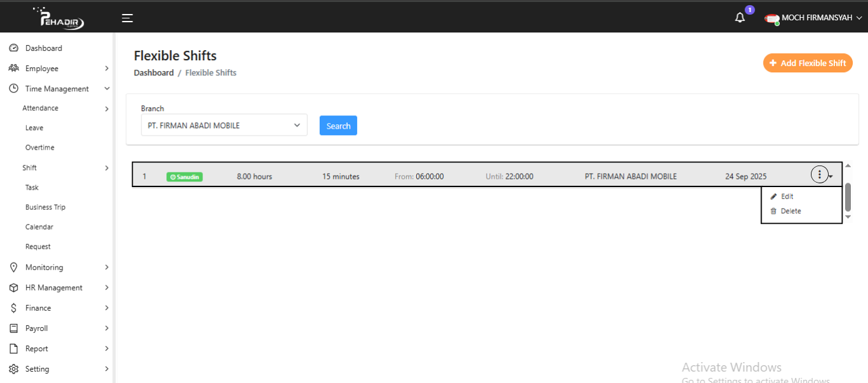The width and height of the screenshot is (868, 383).
Task: Click the table's vertical scrollbar thumb
Action: tap(848, 197)
